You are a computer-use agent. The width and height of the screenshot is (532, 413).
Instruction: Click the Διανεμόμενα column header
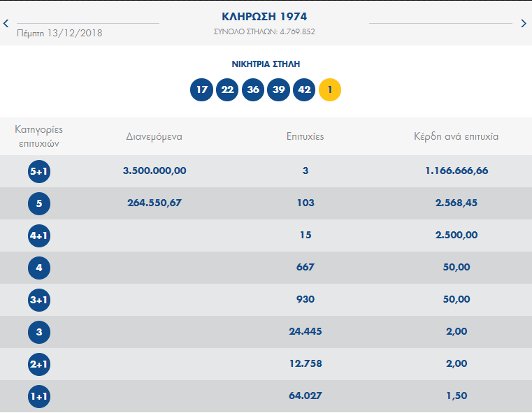click(154, 136)
